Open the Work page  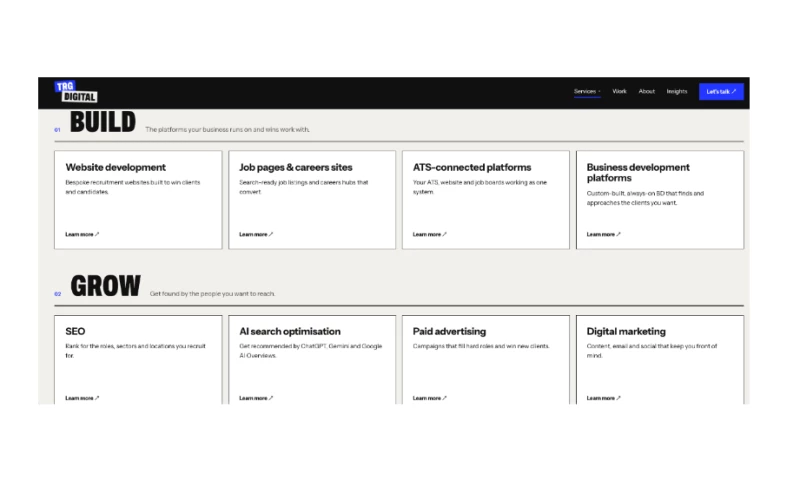point(619,91)
